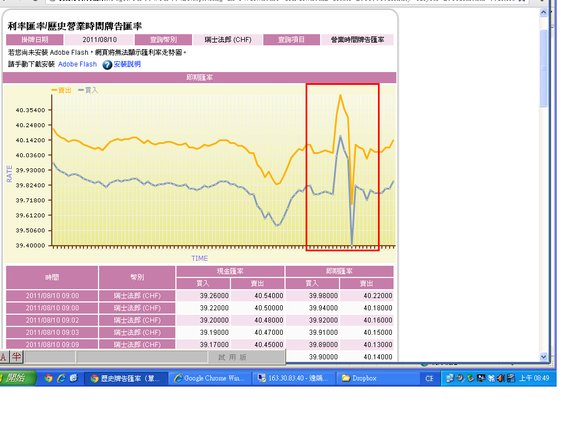
Task: Click the Show Desktop quick launch icon
Action: point(73,378)
